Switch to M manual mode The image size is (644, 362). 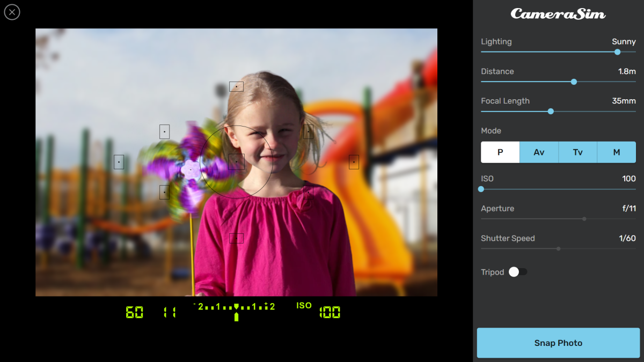[x=616, y=152]
